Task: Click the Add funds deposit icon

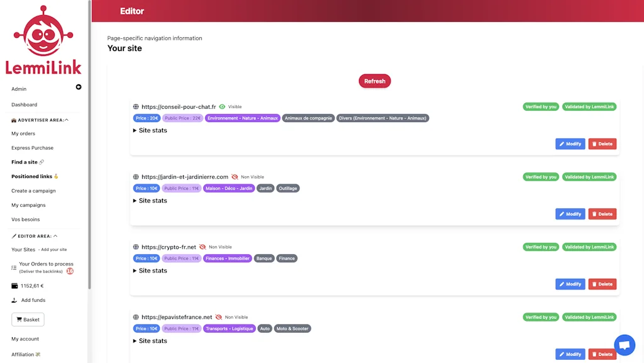Action: [x=14, y=300]
